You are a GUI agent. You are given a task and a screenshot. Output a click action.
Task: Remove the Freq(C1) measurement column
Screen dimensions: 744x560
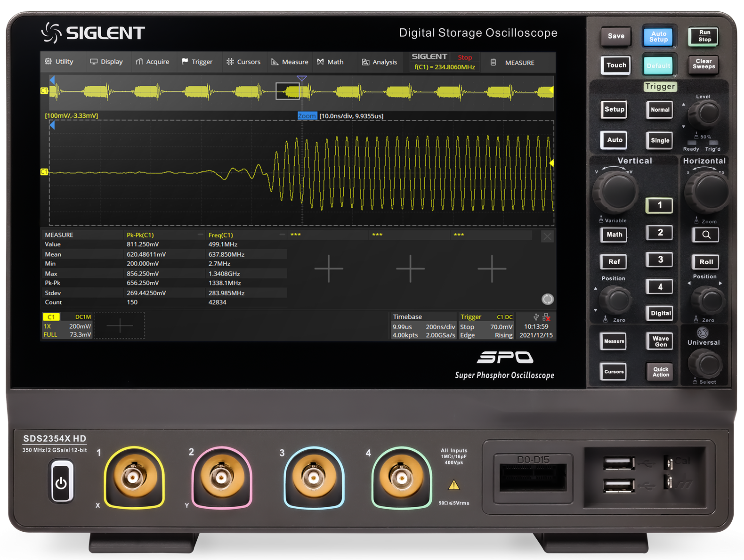(282, 235)
